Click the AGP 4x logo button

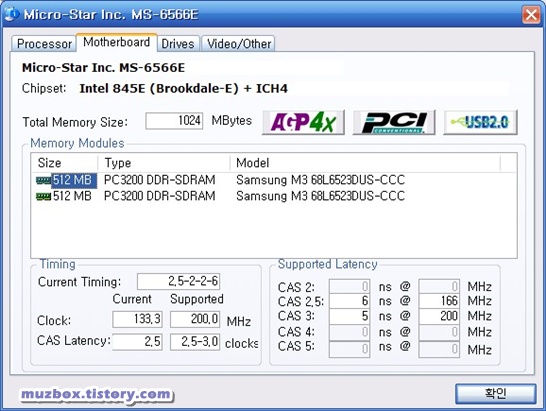click(x=303, y=122)
